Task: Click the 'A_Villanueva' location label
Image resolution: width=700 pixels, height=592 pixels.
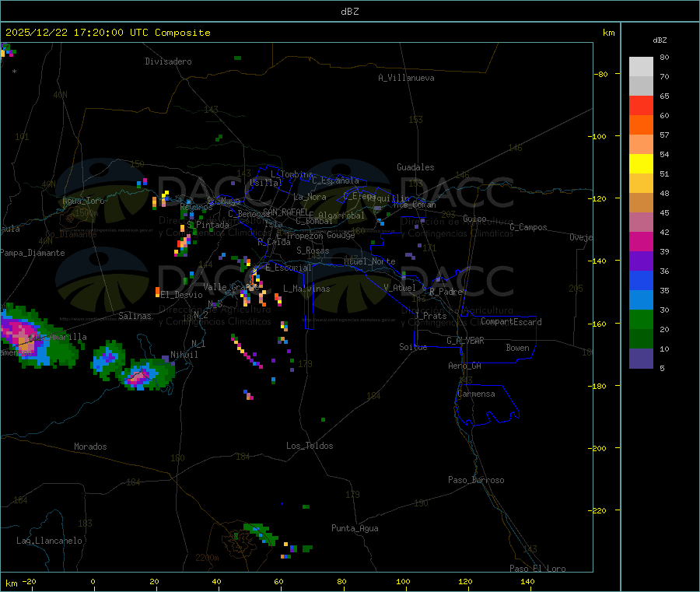Action: coord(406,78)
